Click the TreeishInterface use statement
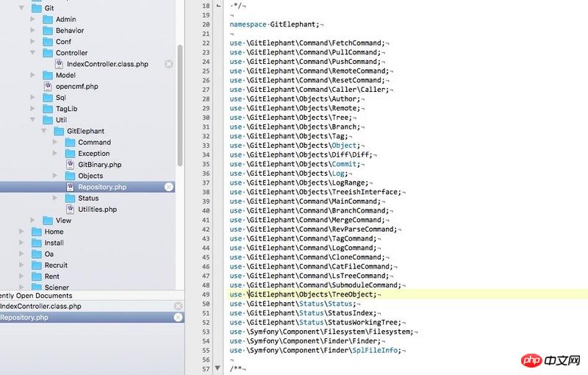The image size is (588, 375). tap(315, 192)
